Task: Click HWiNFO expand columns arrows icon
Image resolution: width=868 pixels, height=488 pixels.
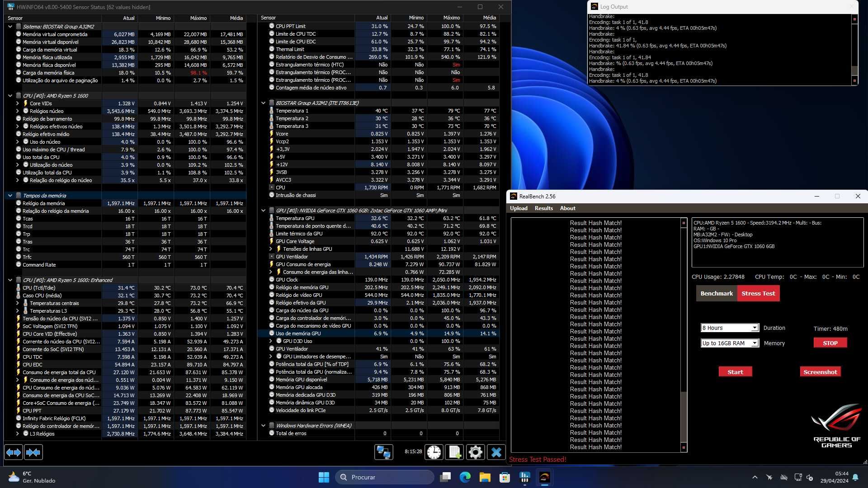Action: 14,452
